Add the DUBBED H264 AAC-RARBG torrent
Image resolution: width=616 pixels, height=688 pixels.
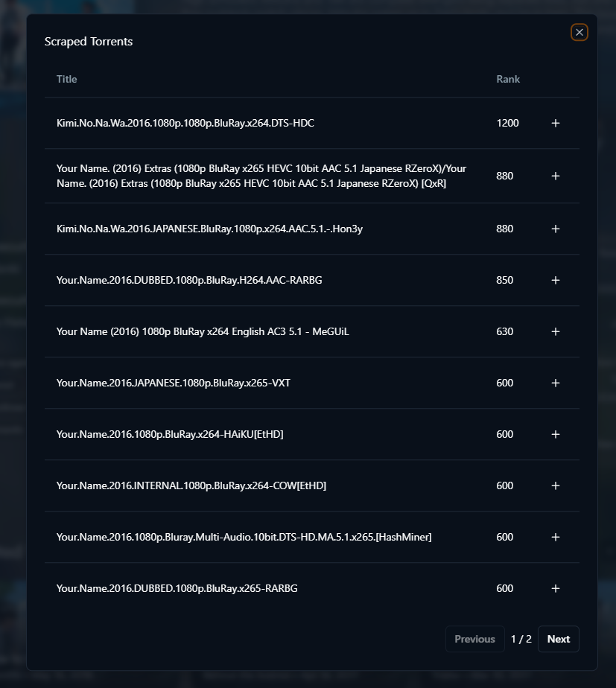coord(555,280)
